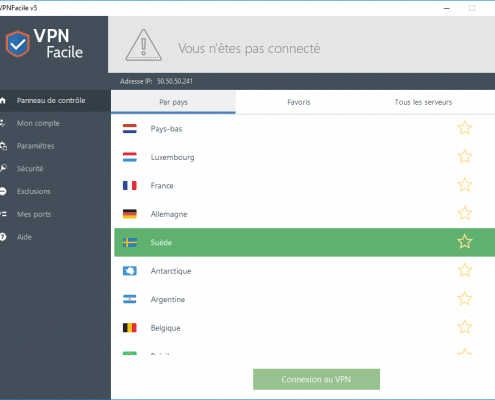Click the Pays-bas flag icon
This screenshot has width=495, height=400.
(130, 129)
